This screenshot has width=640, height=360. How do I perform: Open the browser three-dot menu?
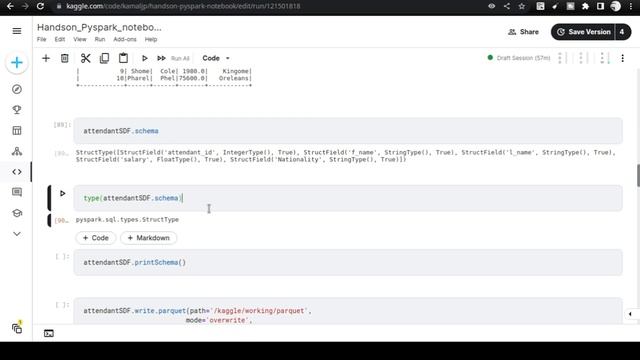[x=631, y=6]
